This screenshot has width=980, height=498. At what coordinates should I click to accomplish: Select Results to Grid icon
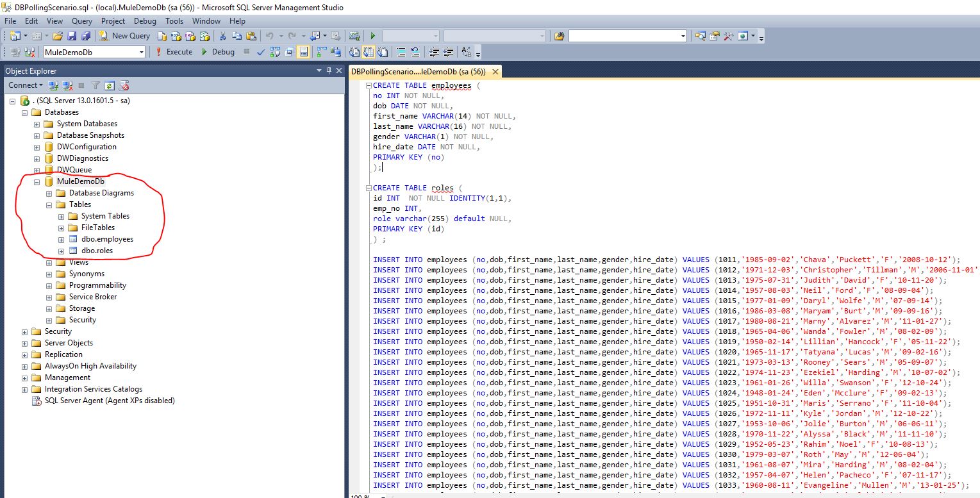coord(368,52)
